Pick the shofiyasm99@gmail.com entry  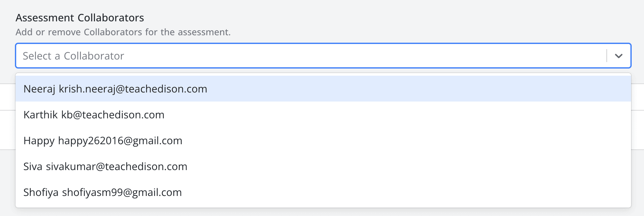122,192
